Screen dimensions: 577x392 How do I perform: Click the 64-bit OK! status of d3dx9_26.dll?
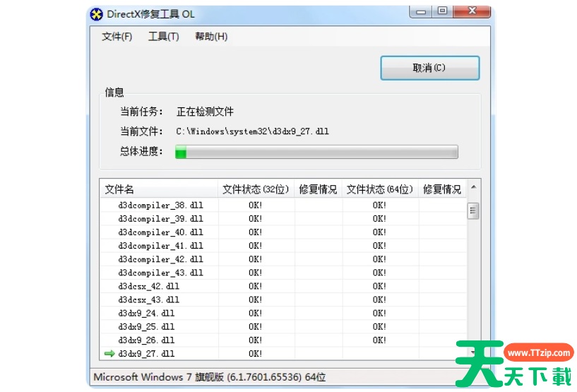pos(379,340)
